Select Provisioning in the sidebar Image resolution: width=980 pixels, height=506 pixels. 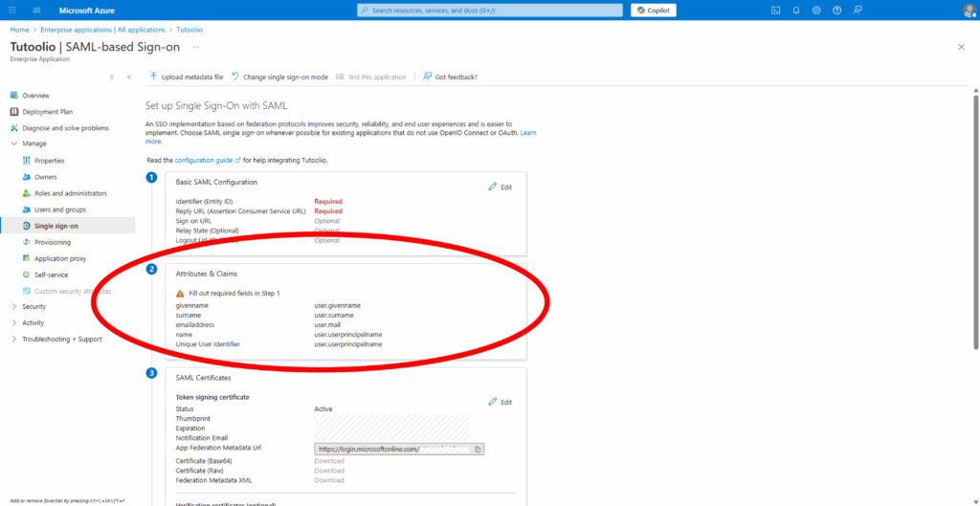[x=52, y=242]
